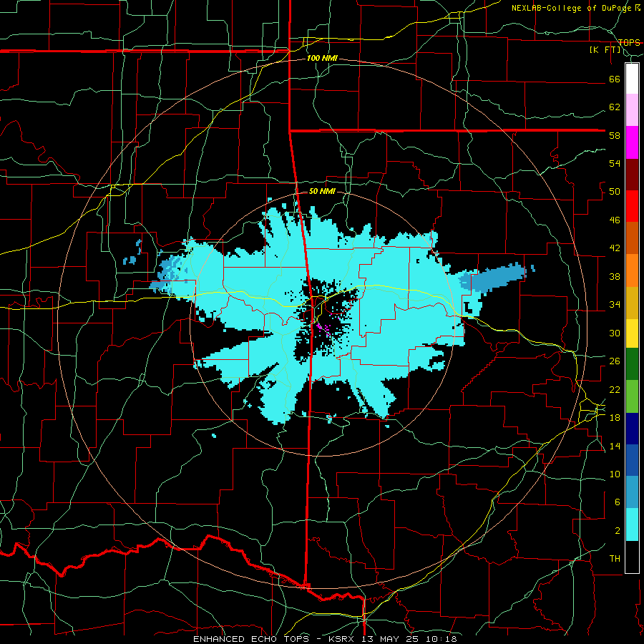Click the magenta 58 kft legend swatch
The width and height of the screenshot is (644, 644).
click(632, 142)
